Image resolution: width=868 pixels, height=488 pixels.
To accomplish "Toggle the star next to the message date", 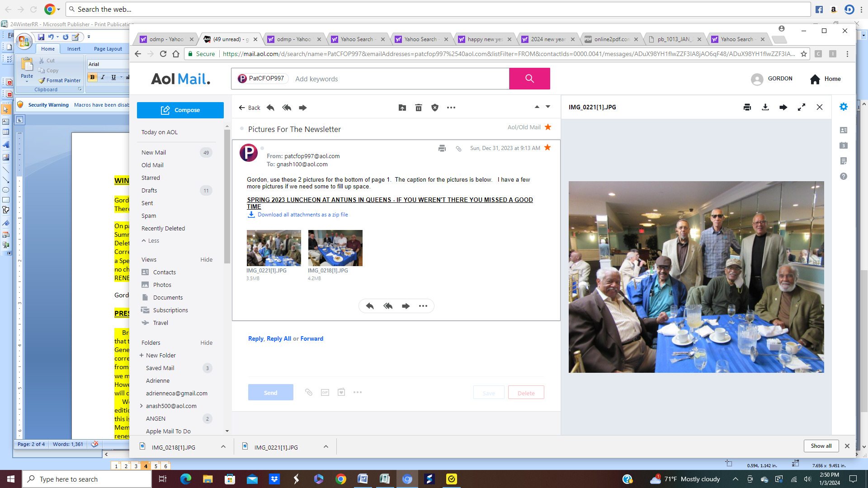I will point(547,148).
